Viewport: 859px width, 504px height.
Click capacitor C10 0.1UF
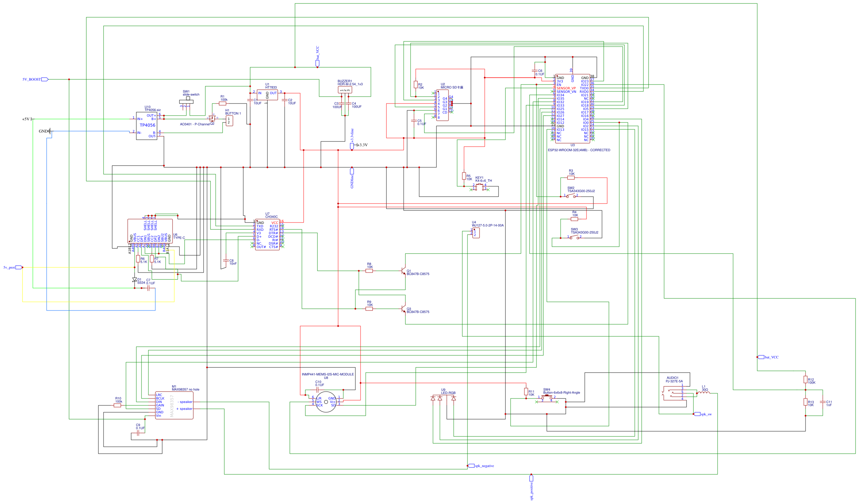(x=317, y=390)
